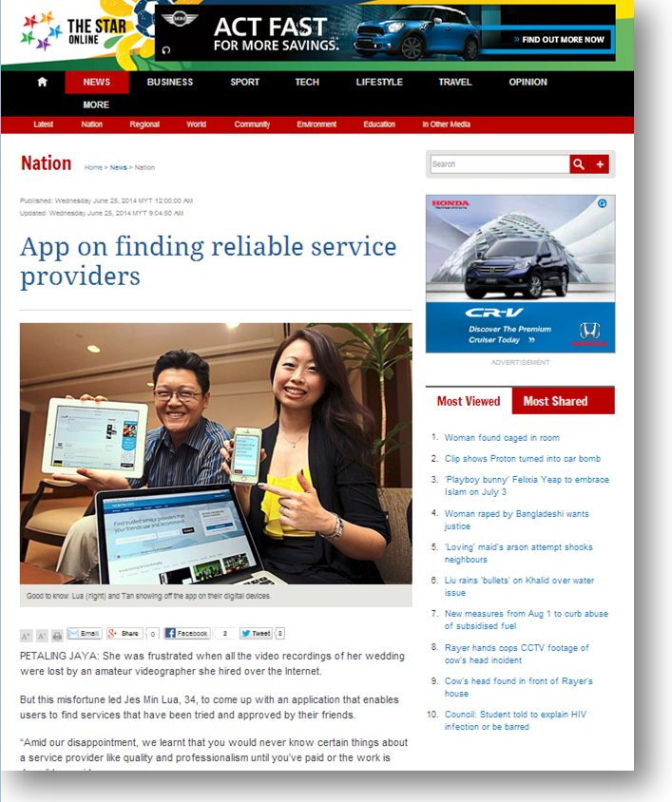The width and height of the screenshot is (672, 802).
Task: Tweet this article
Action: pyautogui.click(x=256, y=633)
